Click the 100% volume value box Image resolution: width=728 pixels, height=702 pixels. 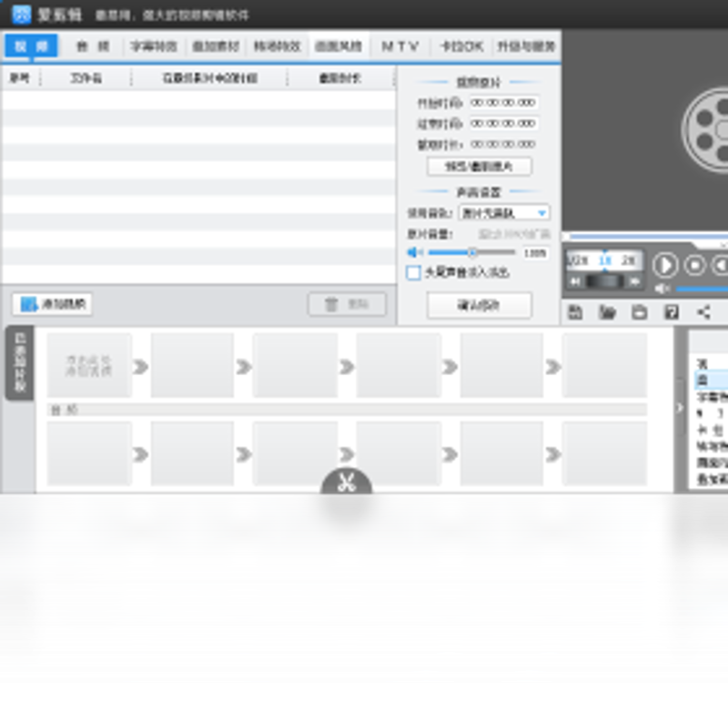[x=535, y=253]
